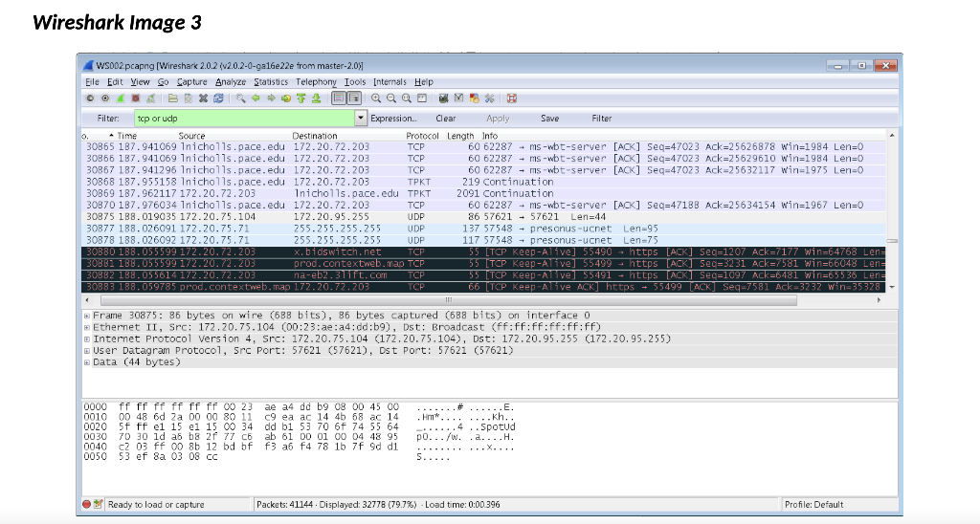Zoom in on packet text
Image resolution: width=980 pixels, height=524 pixels.
pos(375,98)
